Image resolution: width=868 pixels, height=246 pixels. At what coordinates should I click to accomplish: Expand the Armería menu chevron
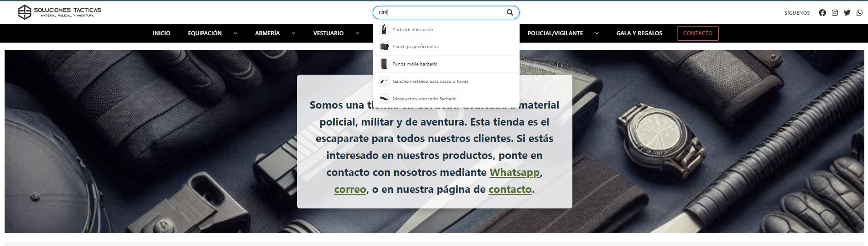(x=293, y=33)
